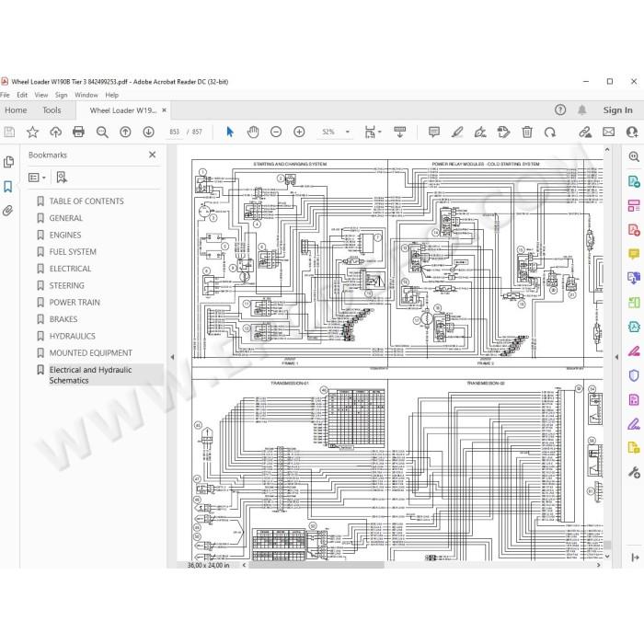Click the Selection arrow tool
The height and width of the screenshot is (644, 644).
click(x=230, y=132)
